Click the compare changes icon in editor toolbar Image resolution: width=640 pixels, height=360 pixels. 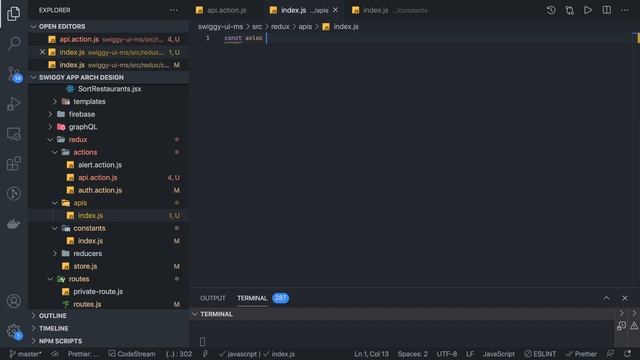(x=569, y=10)
